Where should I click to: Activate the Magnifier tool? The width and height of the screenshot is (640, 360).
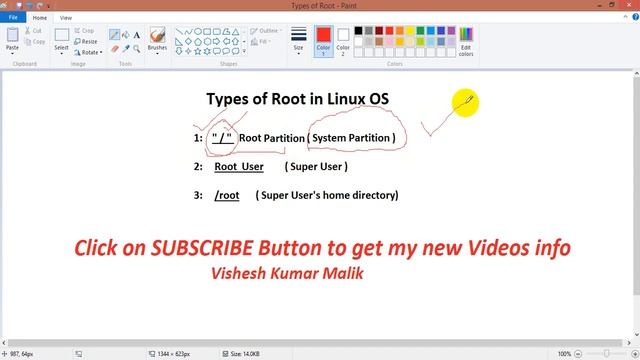[137, 49]
